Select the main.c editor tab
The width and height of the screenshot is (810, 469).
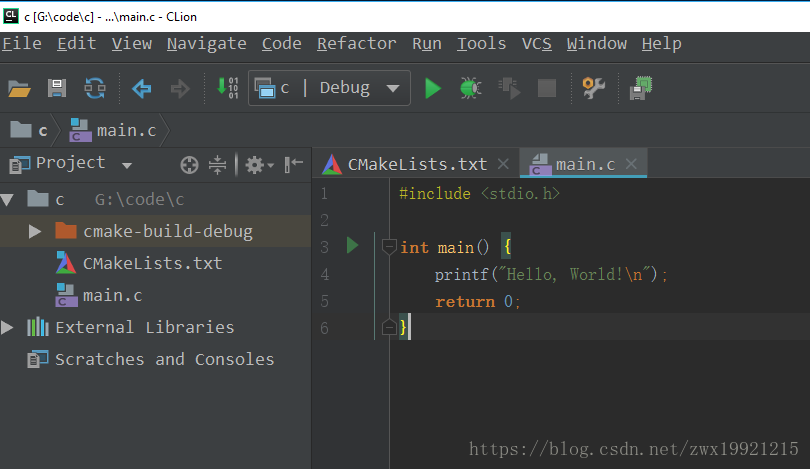[585, 164]
